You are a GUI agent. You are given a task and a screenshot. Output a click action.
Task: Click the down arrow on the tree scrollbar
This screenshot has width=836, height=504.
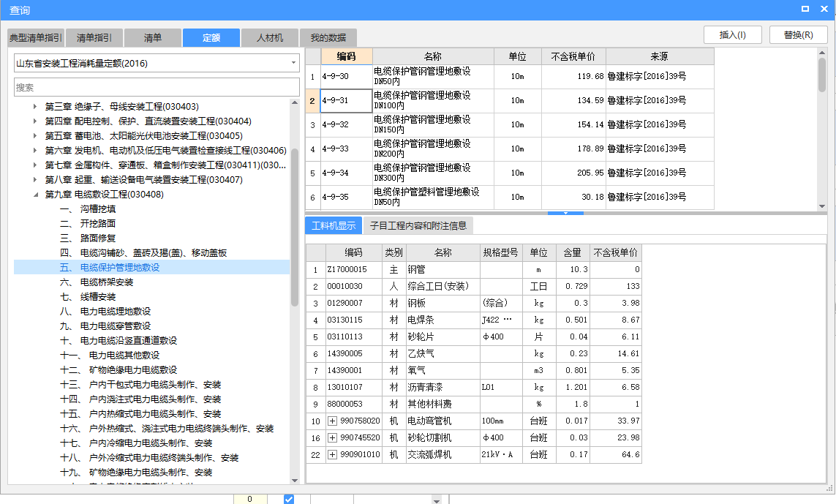tap(295, 479)
